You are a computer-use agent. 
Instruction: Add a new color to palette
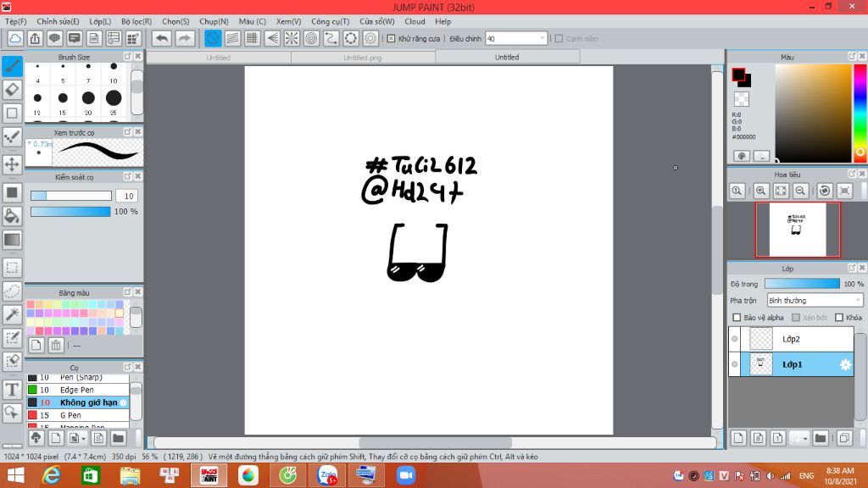click(36, 346)
